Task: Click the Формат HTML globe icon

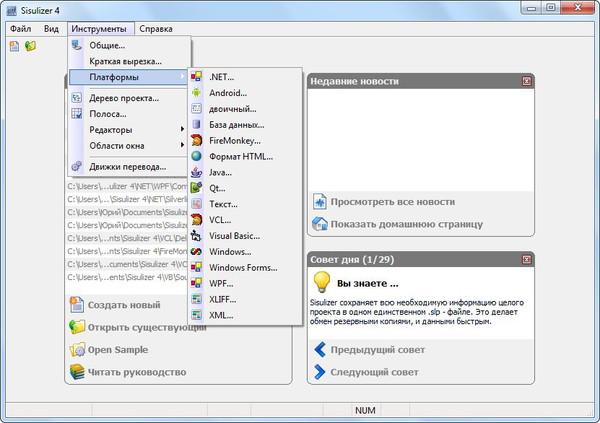Action: [x=196, y=156]
